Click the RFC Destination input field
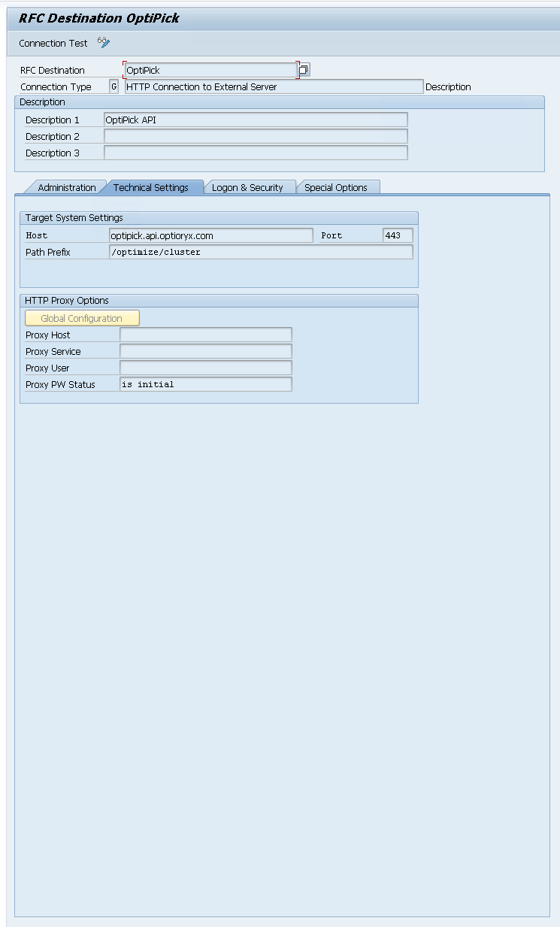The image size is (560, 927). point(210,70)
